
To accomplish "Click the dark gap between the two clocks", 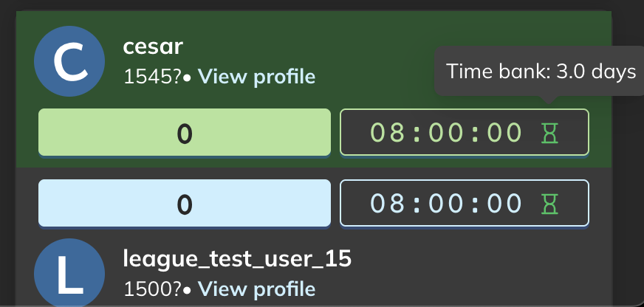I will click(464, 169).
